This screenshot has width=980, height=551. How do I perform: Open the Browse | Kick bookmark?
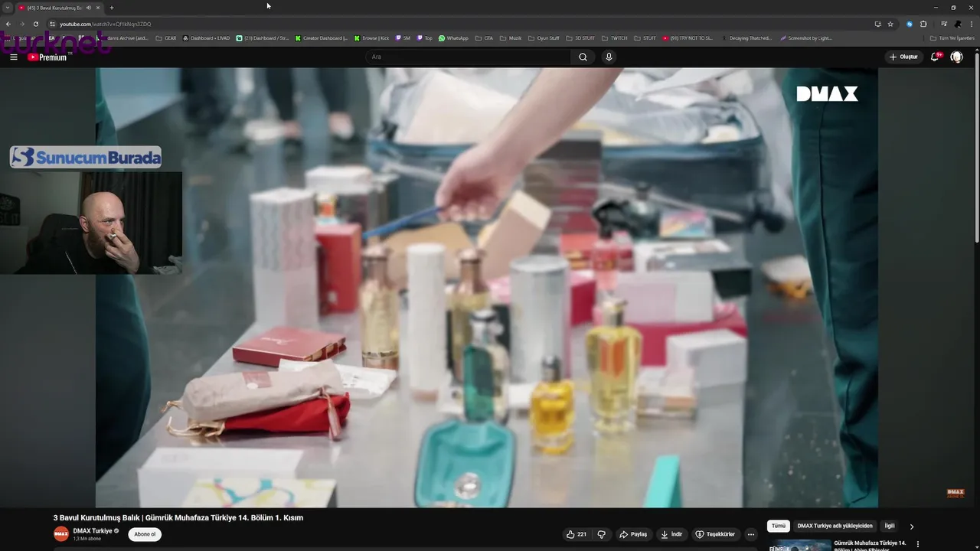[371, 37]
